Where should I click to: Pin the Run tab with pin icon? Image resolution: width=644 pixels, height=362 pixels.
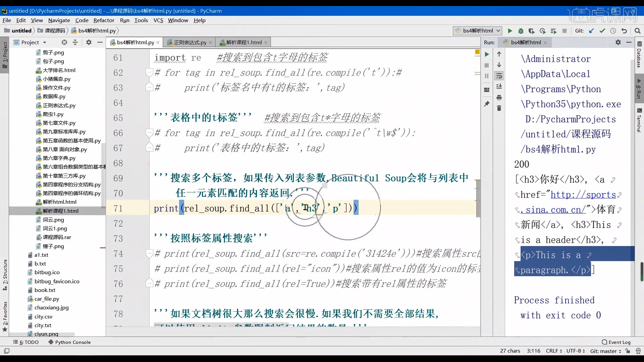[487, 104]
